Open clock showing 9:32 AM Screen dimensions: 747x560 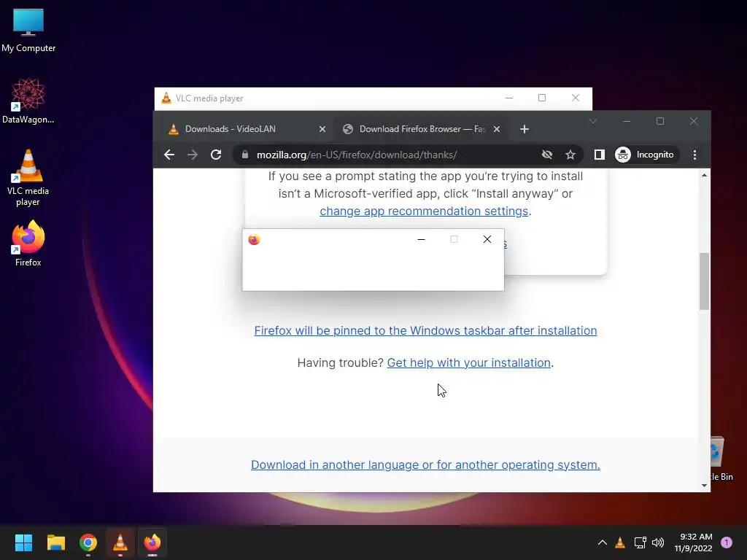(x=694, y=542)
